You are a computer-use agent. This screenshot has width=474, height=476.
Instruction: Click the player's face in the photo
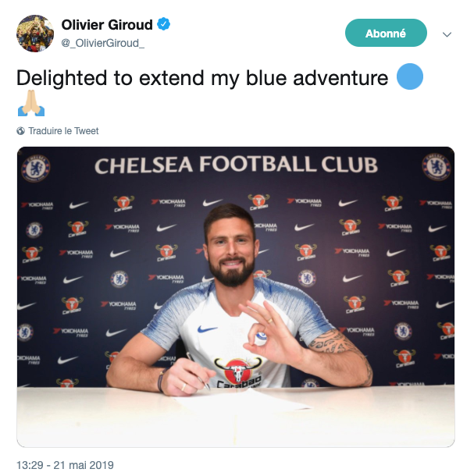(231, 247)
